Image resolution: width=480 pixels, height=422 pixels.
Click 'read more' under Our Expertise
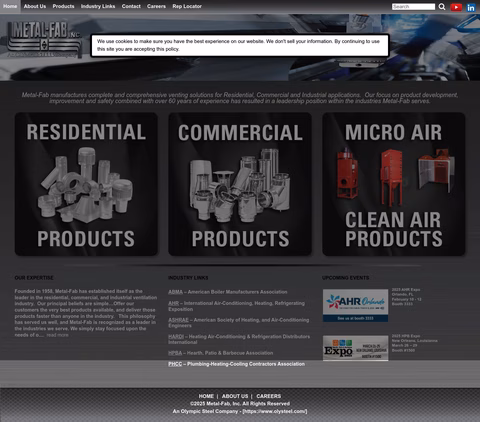(57, 335)
